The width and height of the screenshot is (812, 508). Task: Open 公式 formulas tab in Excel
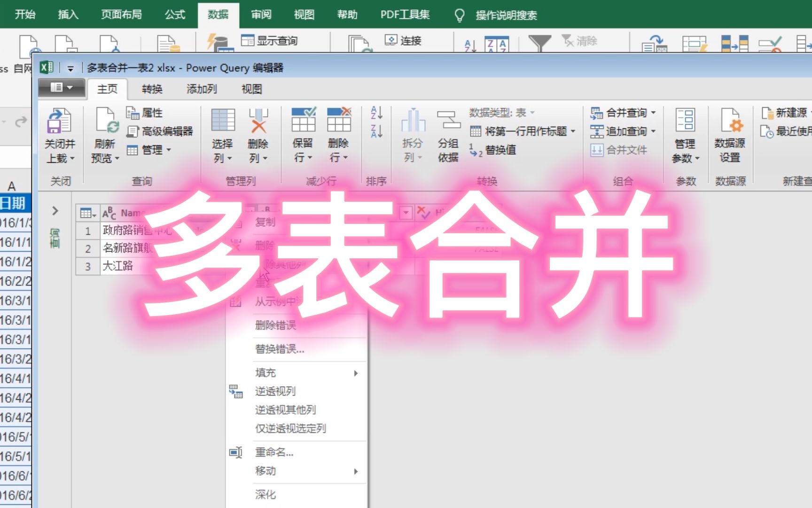coord(175,15)
